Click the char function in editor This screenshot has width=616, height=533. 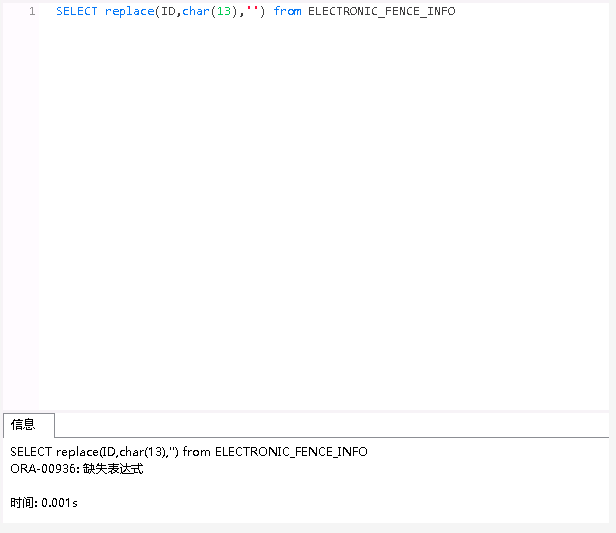click(196, 11)
